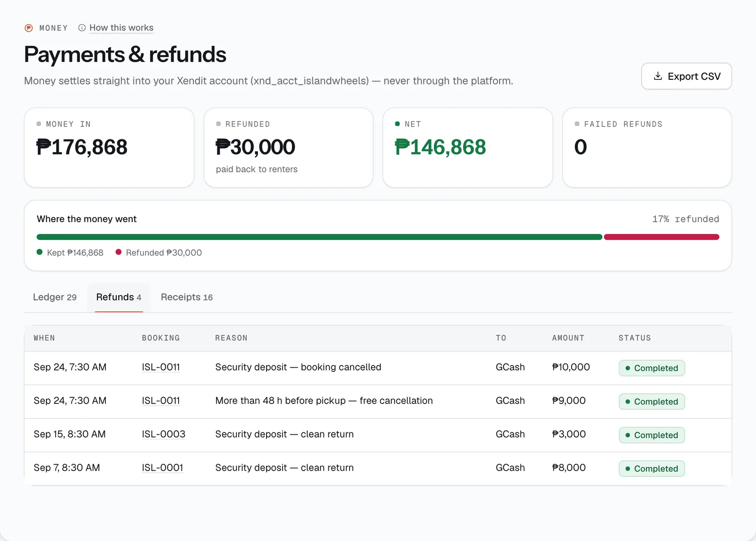Click the red Refunded segment of money bar

pos(661,237)
